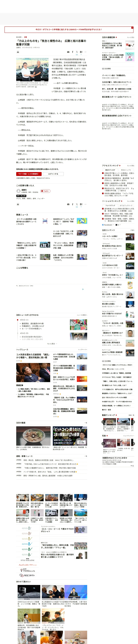Open 一覧 link beside 注目の動画
Image resolution: width=138 pixels, height=644 pixels.
(86, 423)
